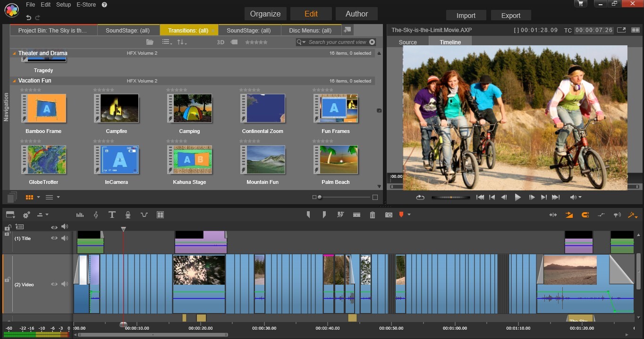This screenshot has height=339, width=644.
Task: Hide the Video track eye icon
Action: point(54,284)
